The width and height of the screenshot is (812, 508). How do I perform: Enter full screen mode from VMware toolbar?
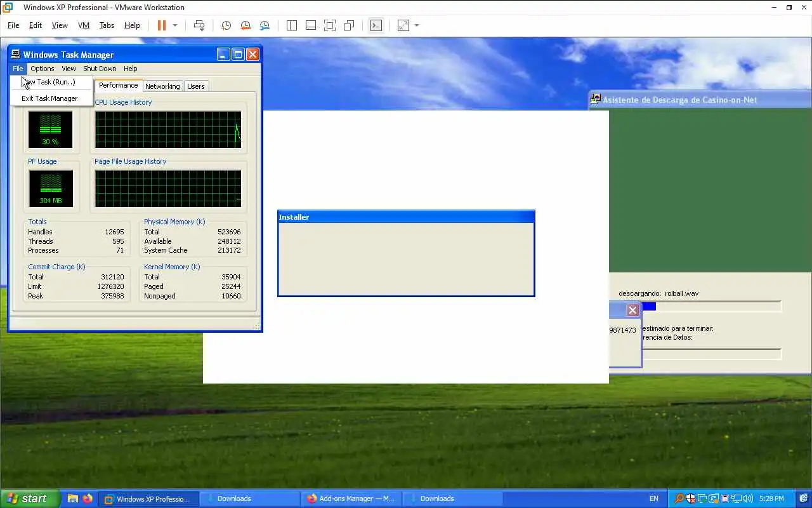330,25
